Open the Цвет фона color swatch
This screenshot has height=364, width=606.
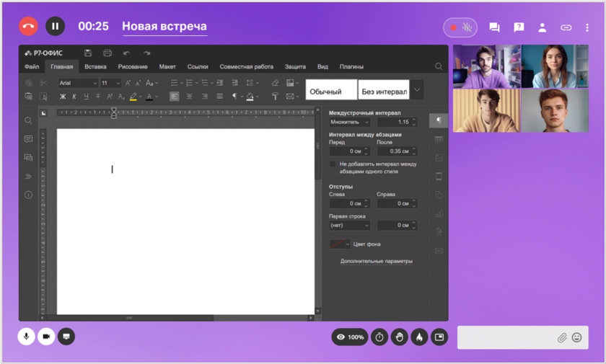click(x=339, y=244)
